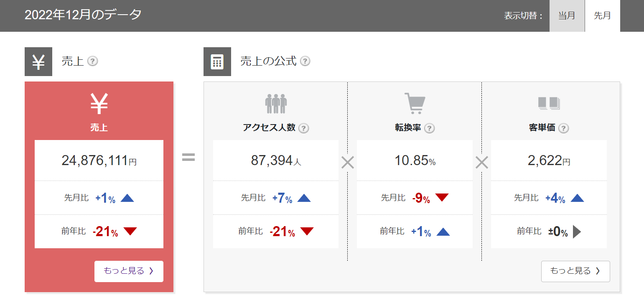The image size is (644, 303).
Task: Click the 87,394人 access count value
Action: (x=276, y=160)
